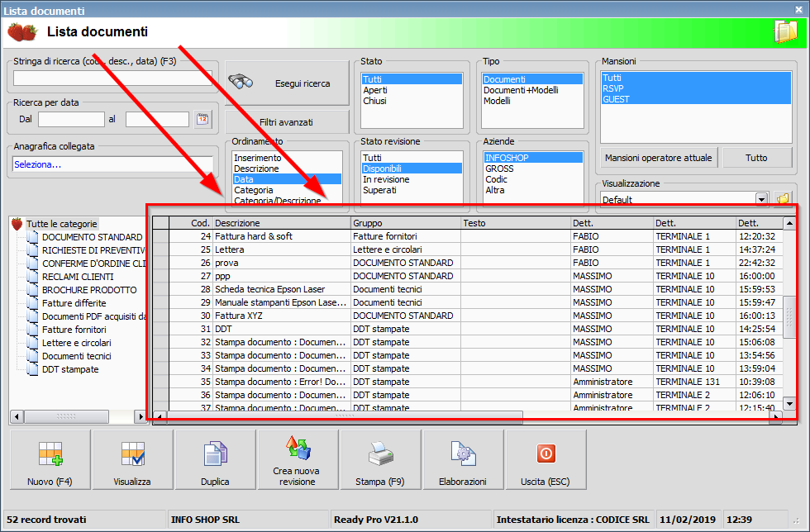Click scroll up arrow of documents table
Screen dimensions: 810x532
pyautogui.click(x=789, y=223)
